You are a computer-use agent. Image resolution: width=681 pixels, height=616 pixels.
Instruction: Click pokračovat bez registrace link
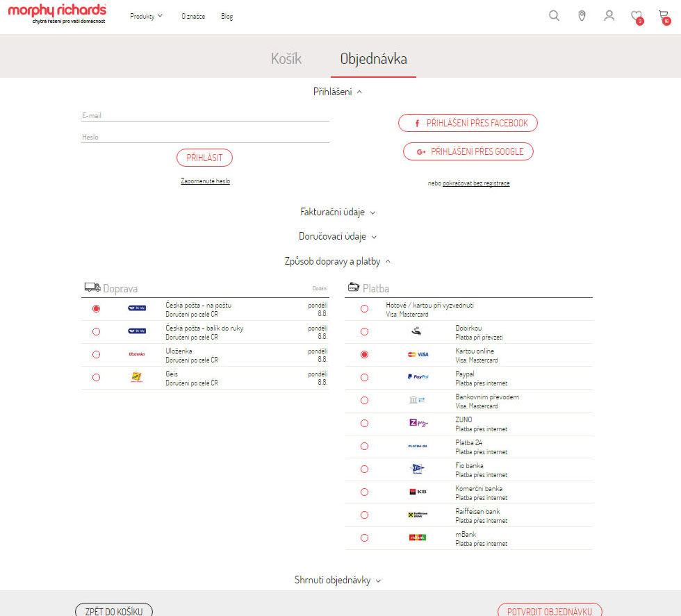point(476,183)
